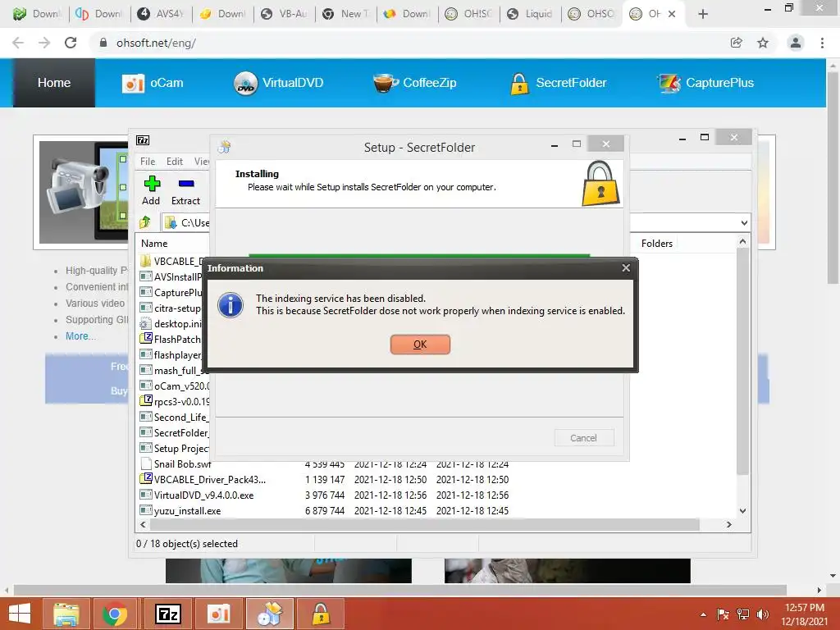Open the SecretFolder page in site navigation

(559, 83)
